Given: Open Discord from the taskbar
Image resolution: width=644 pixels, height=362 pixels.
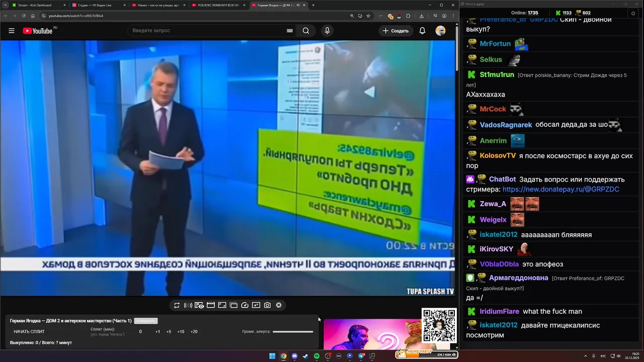Looking at the screenshot, I should (x=294, y=356).
